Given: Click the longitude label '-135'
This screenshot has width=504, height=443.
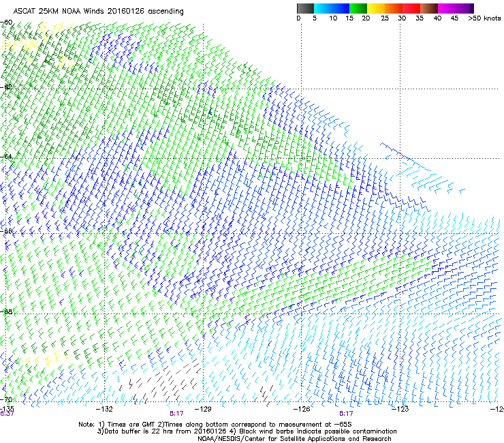Looking at the screenshot, I should tap(7, 409).
